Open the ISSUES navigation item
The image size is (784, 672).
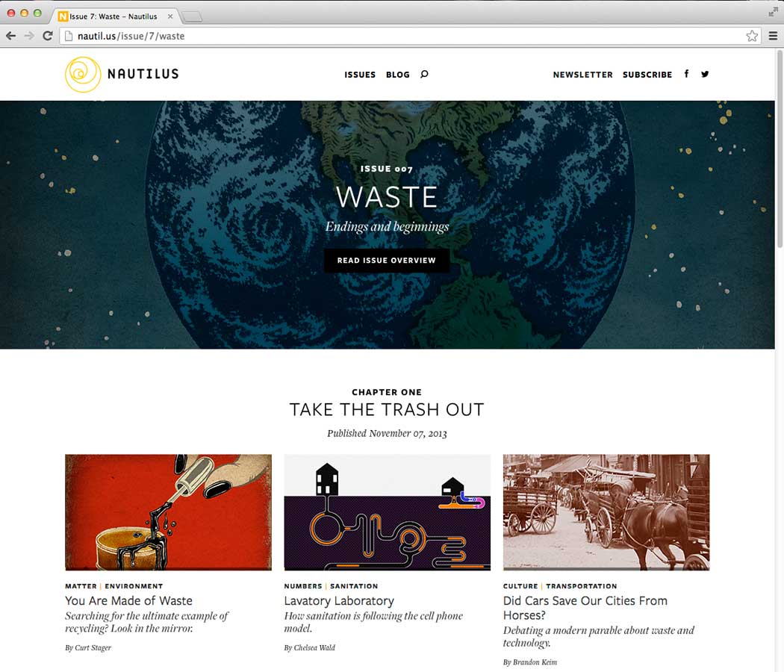tap(360, 75)
